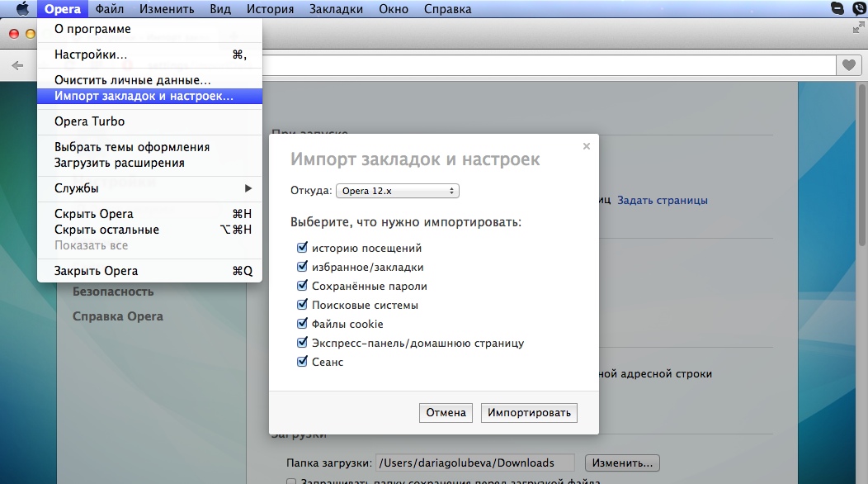The image size is (868, 484).
Task: Open 'Безопасность' in settings sidebar
Action: point(113,292)
